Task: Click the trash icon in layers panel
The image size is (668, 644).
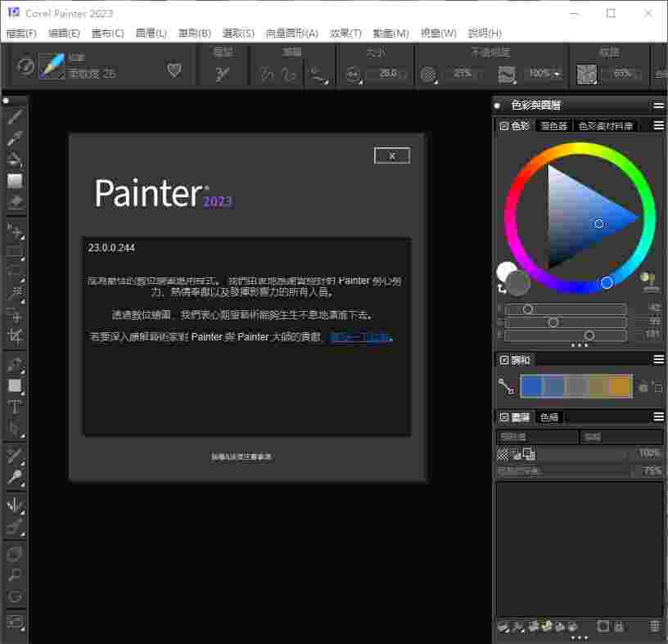Action: coord(654,626)
